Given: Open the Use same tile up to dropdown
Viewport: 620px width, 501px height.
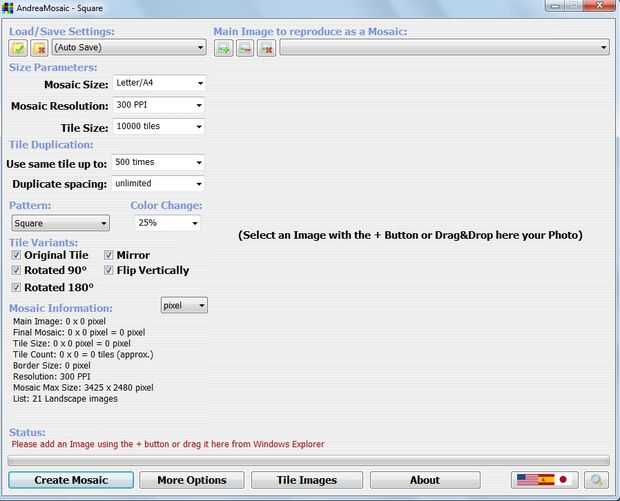Looking at the screenshot, I should [x=158, y=162].
